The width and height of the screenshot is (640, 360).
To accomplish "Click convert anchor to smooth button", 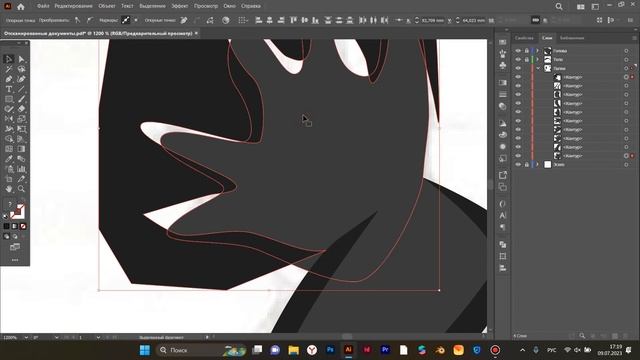I will point(90,20).
